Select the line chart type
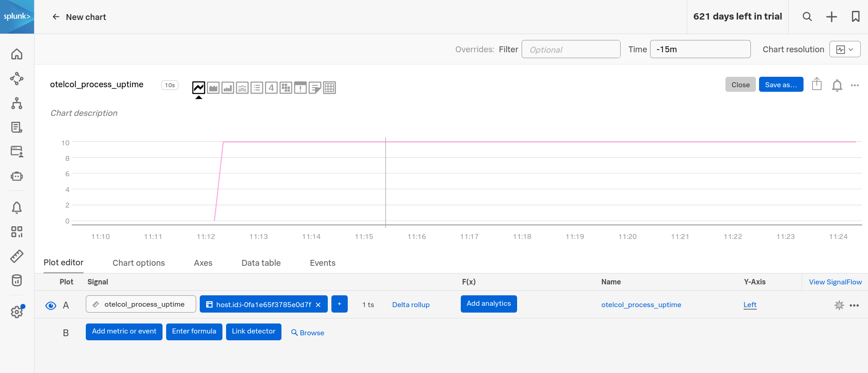Image resolution: width=868 pixels, height=373 pixels. 199,87
